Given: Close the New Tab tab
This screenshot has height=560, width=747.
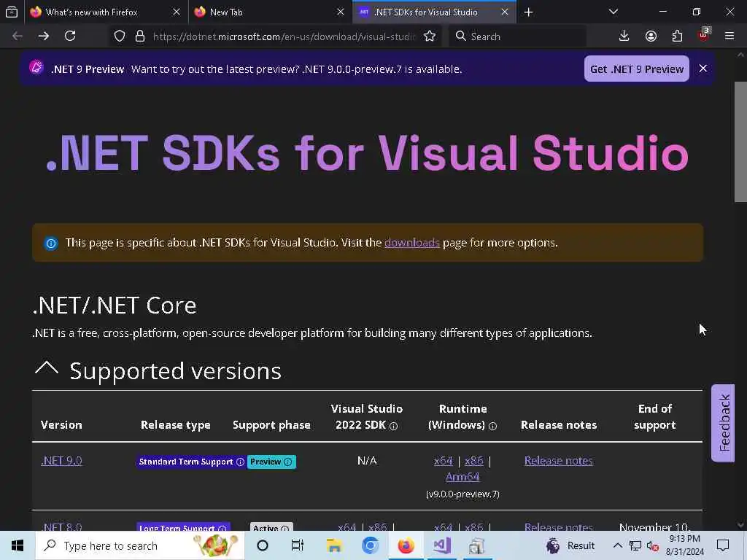Looking at the screenshot, I should tap(340, 12).
